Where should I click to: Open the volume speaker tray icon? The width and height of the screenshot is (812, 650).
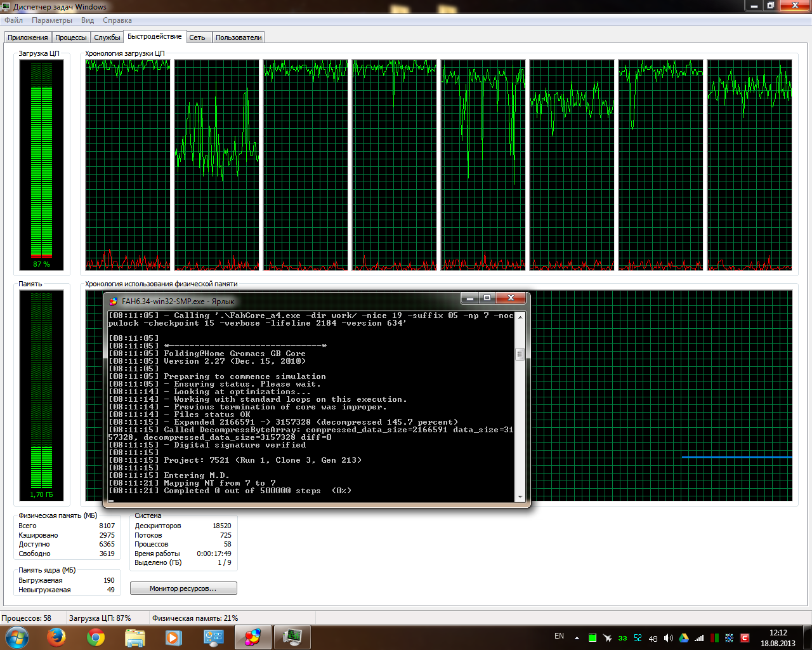coord(669,638)
